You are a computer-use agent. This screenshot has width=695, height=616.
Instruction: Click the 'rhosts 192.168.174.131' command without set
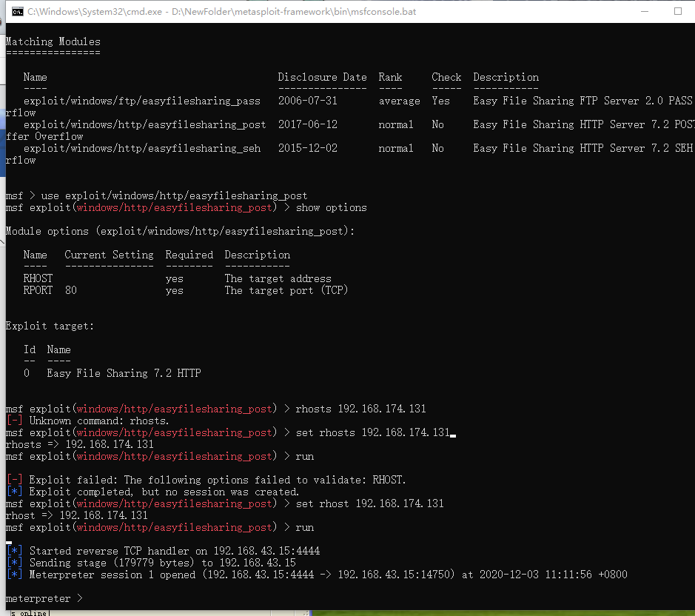point(360,409)
